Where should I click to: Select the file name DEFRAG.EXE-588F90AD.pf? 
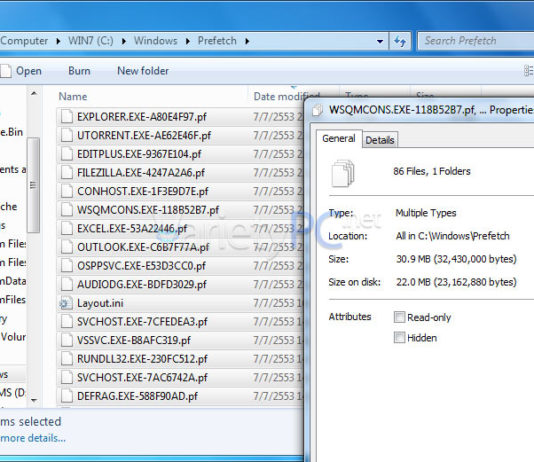(137, 396)
